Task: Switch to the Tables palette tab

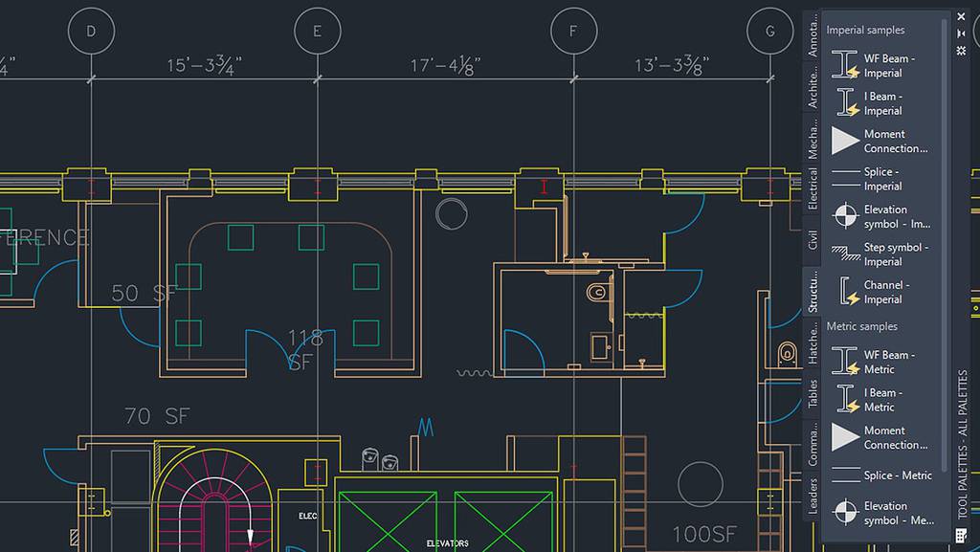Action: click(813, 393)
